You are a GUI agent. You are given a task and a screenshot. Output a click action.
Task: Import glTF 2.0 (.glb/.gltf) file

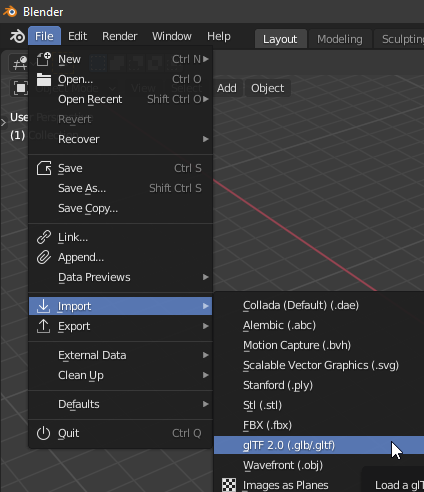(x=319, y=445)
